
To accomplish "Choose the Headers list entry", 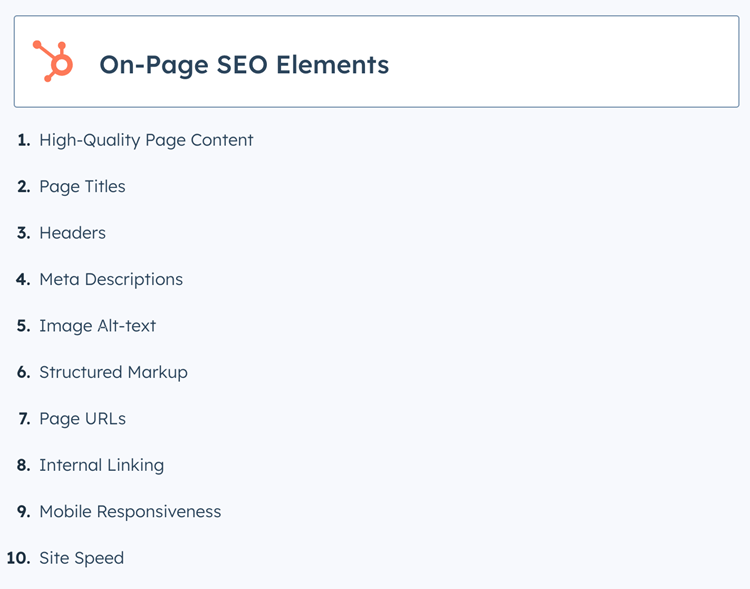I will pyautogui.click(x=72, y=233).
